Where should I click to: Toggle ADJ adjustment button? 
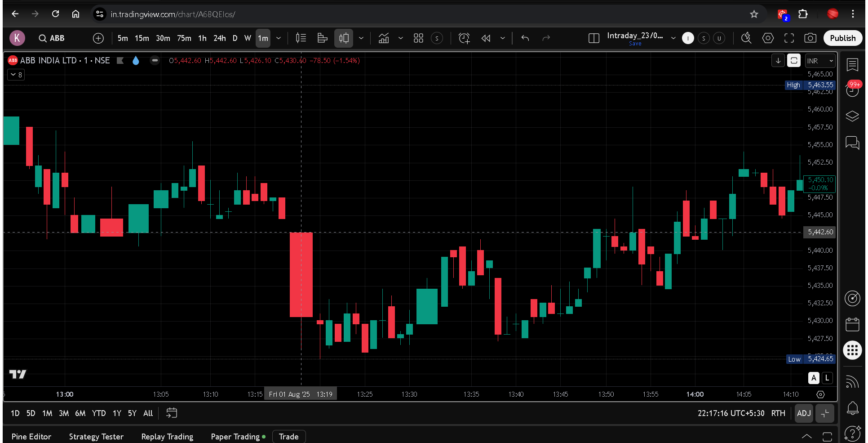click(x=803, y=413)
